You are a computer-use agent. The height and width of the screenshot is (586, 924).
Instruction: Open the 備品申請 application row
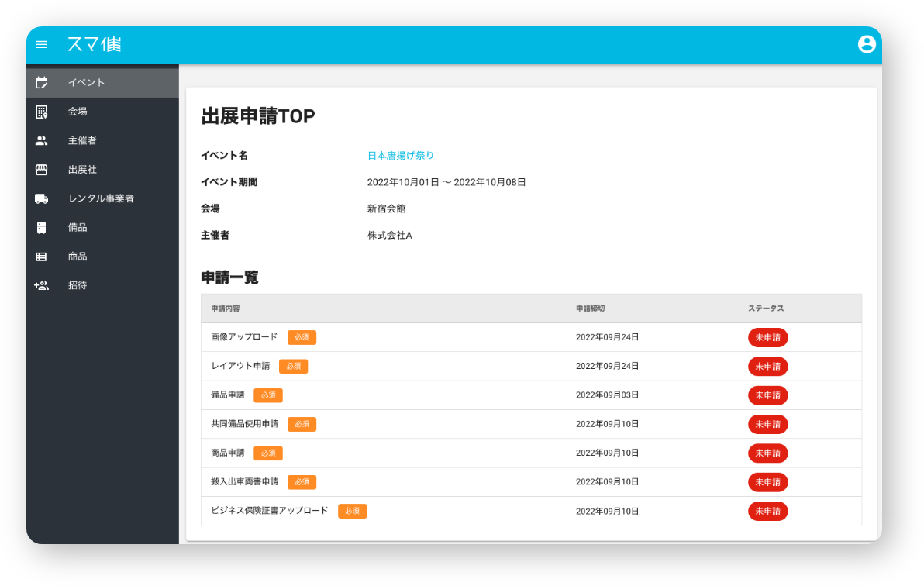click(228, 395)
